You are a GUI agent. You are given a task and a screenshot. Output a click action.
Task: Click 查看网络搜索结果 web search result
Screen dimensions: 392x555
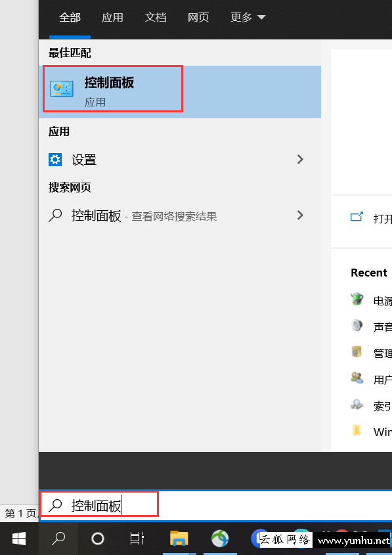click(x=174, y=216)
